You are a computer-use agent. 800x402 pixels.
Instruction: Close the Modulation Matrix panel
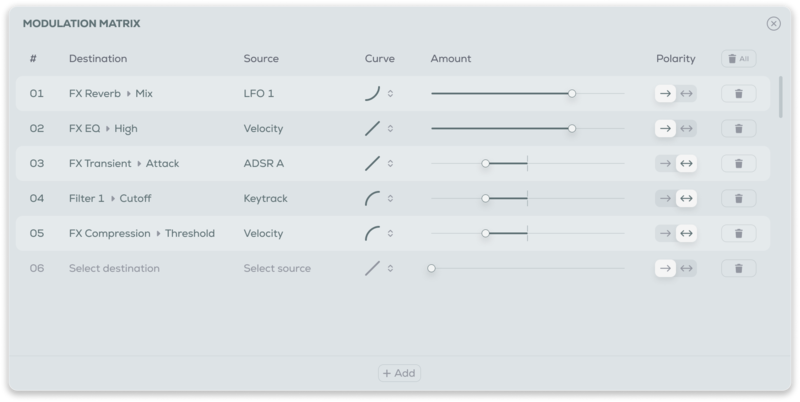click(x=773, y=24)
